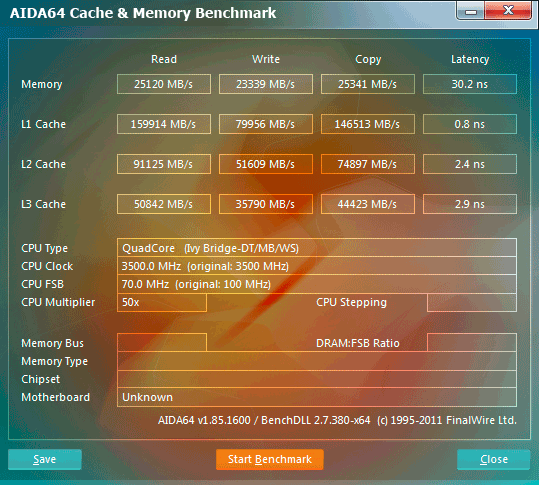Click the Memory Type label
Screen dimensions: 539x485
coord(54,362)
